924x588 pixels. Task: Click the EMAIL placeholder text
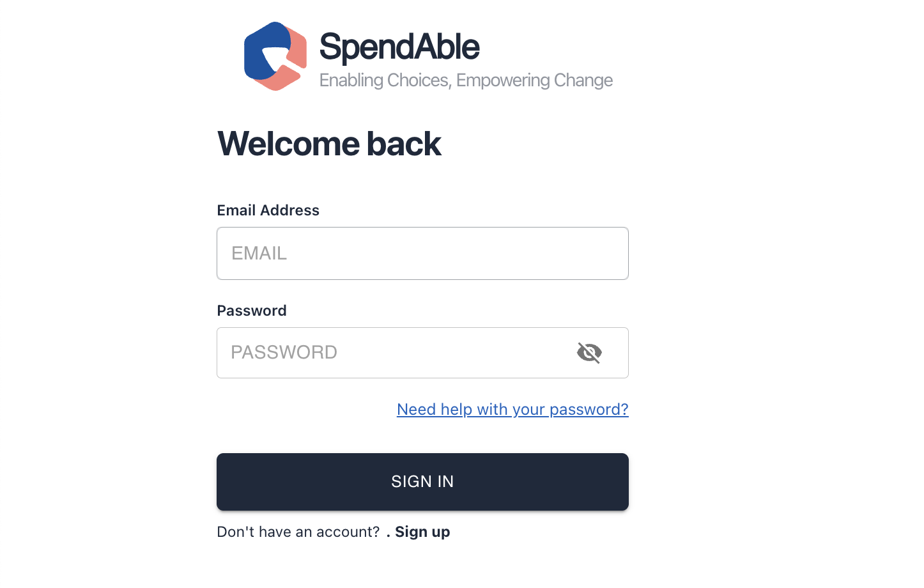click(x=259, y=253)
